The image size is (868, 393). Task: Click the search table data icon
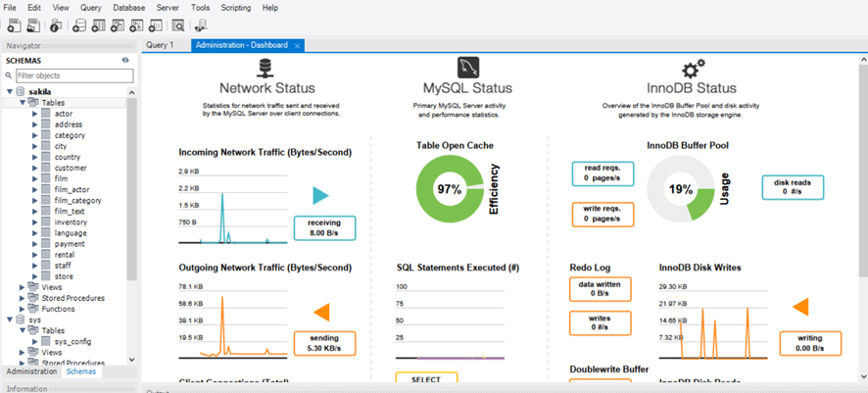pos(178,25)
